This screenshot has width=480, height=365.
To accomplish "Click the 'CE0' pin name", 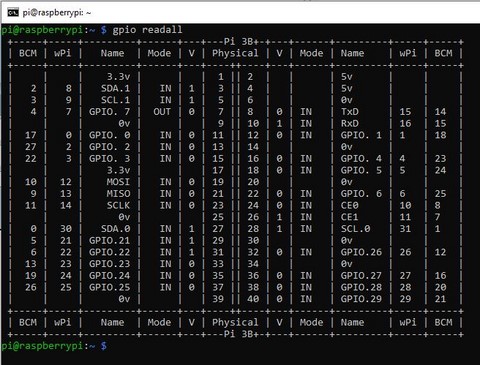I will (x=350, y=205).
